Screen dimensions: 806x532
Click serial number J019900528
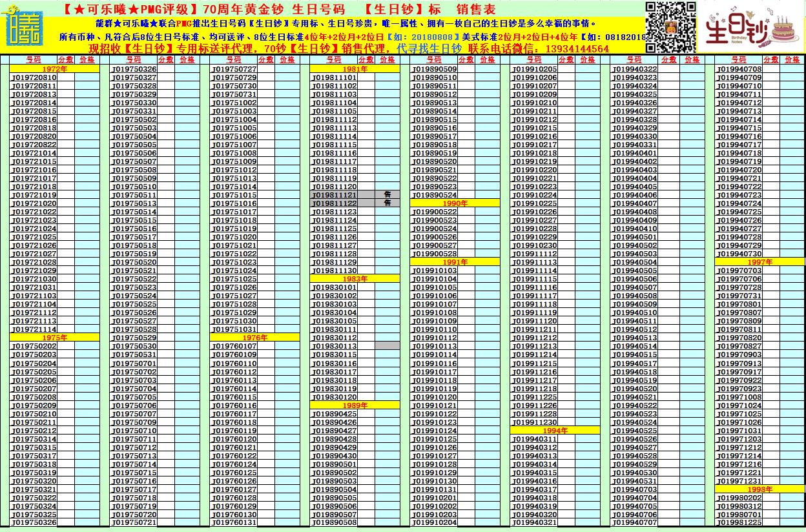[435, 254]
